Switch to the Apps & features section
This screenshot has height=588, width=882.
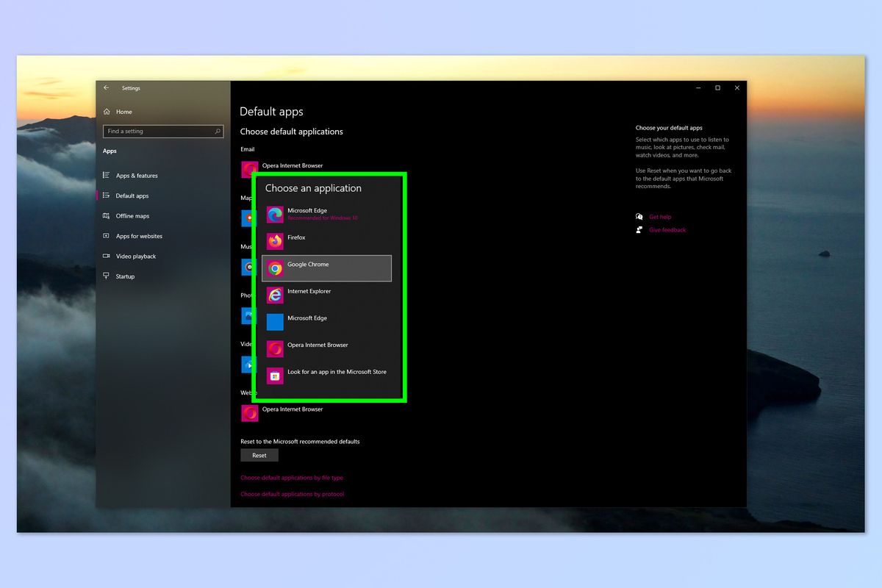pyautogui.click(x=135, y=175)
